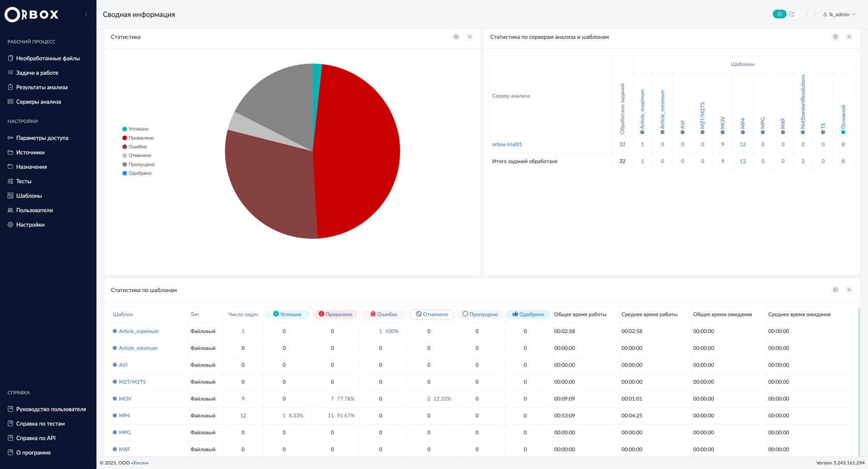Open the orbox-trial01 server link
Image resolution: width=868 pixels, height=469 pixels.
(507, 144)
